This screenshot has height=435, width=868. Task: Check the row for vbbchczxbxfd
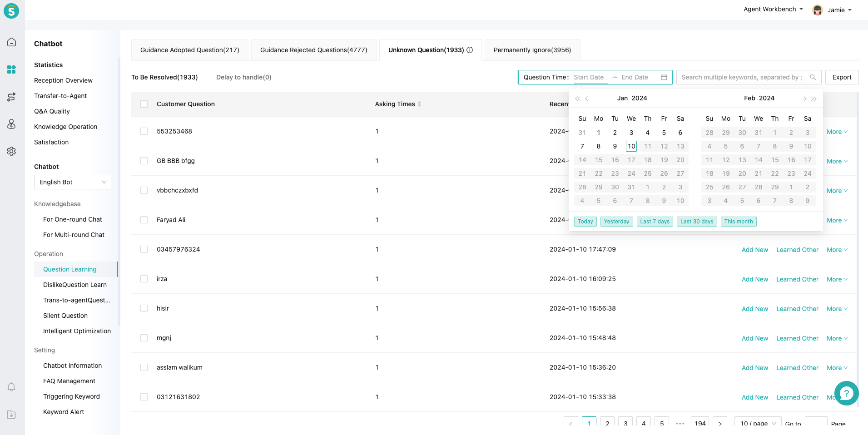coord(144,190)
